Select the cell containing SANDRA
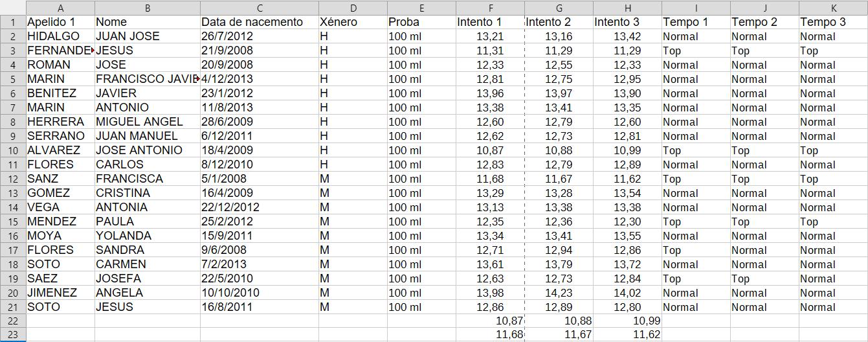 (148, 250)
